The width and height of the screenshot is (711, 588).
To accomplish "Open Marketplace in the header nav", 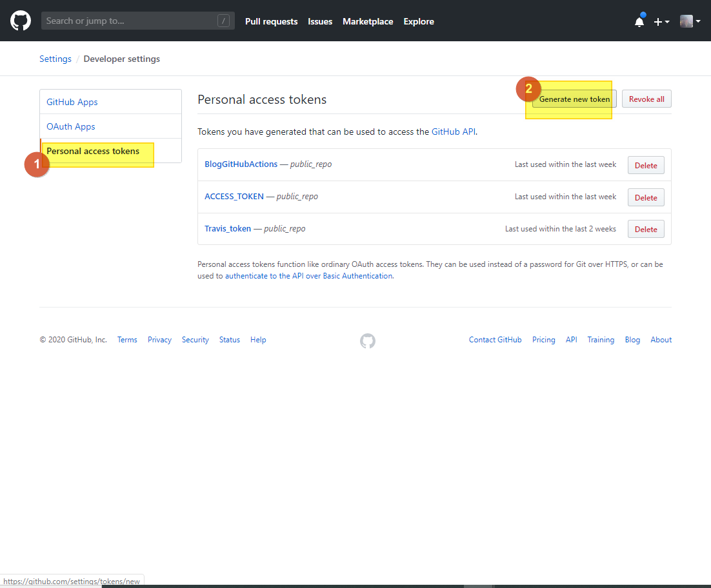I will coord(368,21).
